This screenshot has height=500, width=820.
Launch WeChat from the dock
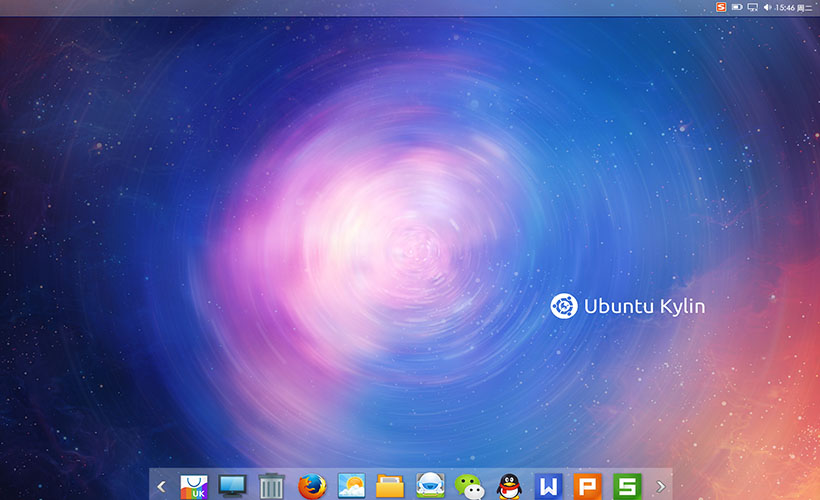click(469, 487)
